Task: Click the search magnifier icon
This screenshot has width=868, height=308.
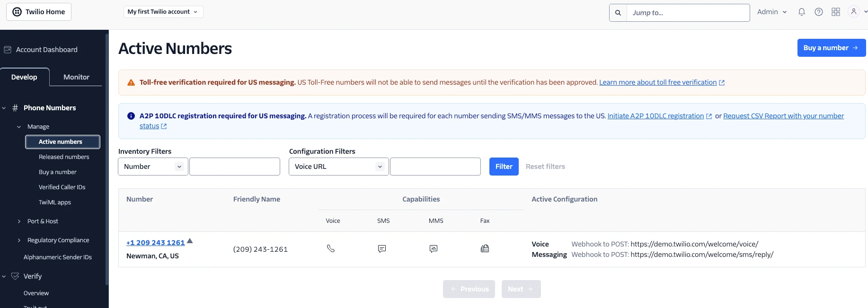Action: (618, 13)
